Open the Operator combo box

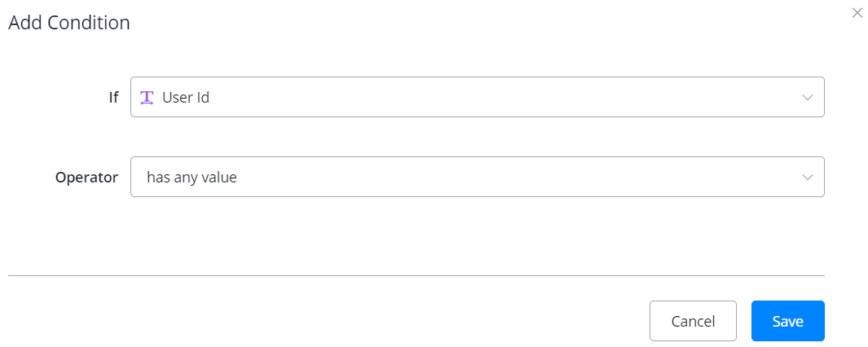pyautogui.click(x=477, y=177)
